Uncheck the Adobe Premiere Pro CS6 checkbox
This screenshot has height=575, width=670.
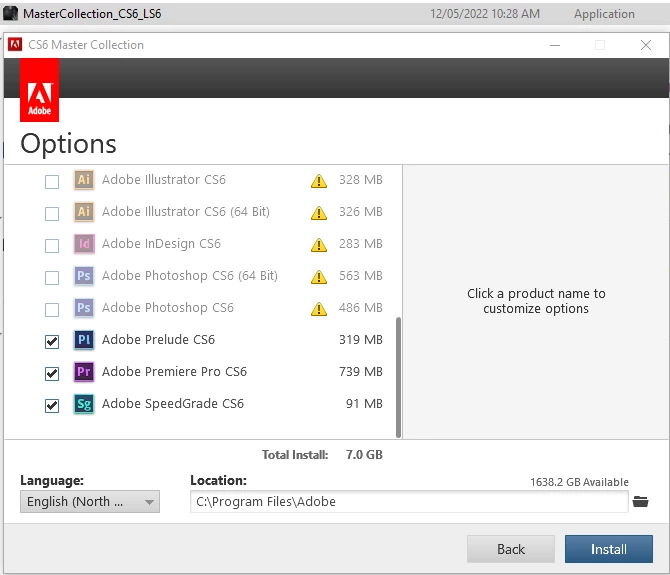(x=52, y=374)
